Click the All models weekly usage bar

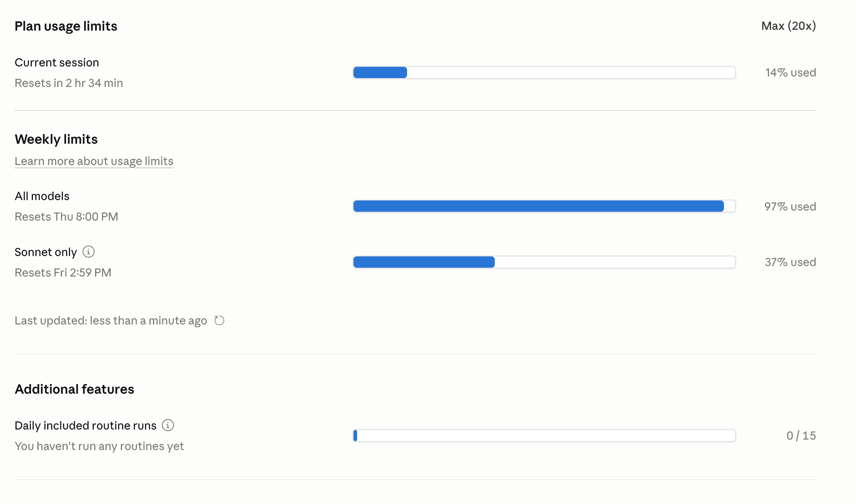coord(544,206)
